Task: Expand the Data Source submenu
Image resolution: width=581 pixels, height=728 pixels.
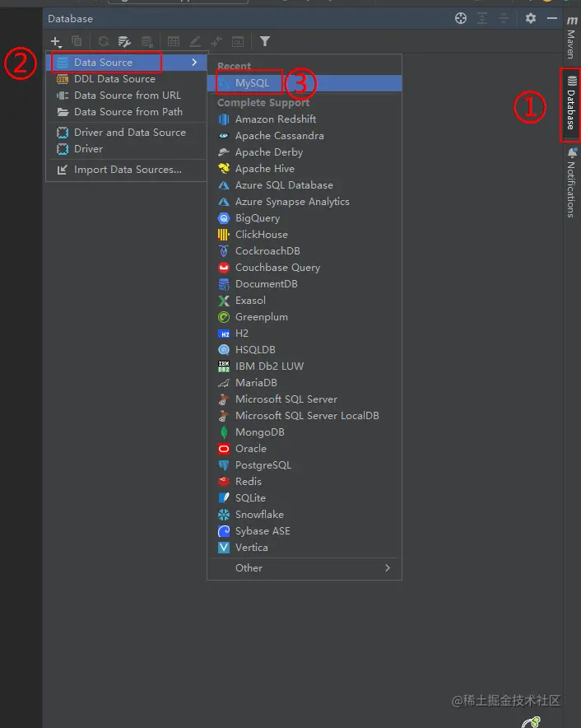Action: tap(126, 63)
